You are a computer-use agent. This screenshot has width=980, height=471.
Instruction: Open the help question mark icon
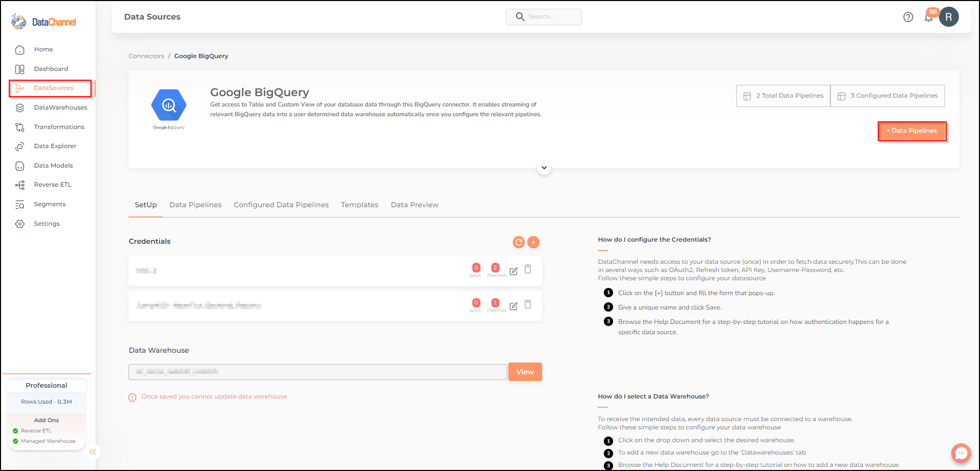click(908, 17)
